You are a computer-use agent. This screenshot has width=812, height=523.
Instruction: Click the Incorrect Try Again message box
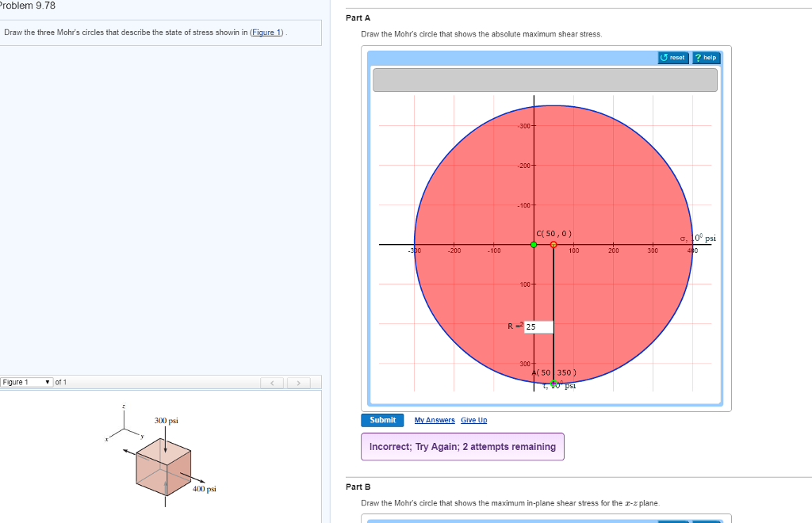click(462, 446)
